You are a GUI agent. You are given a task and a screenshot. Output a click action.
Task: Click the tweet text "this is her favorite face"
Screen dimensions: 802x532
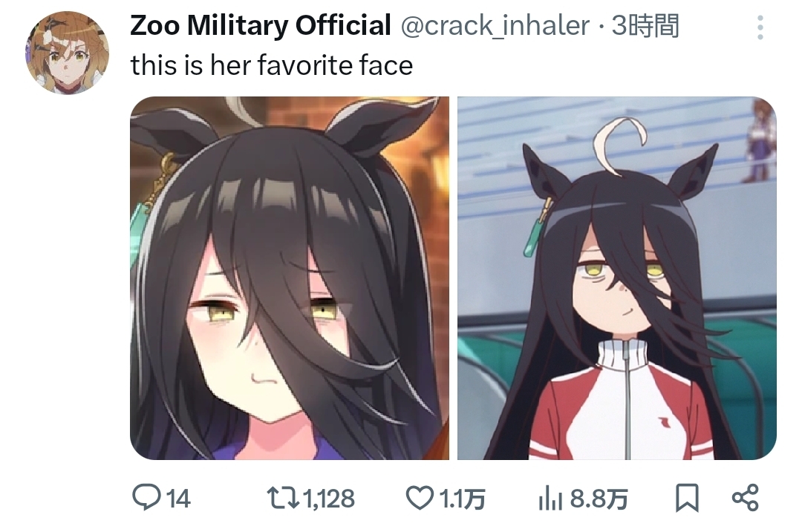pyautogui.click(x=272, y=65)
